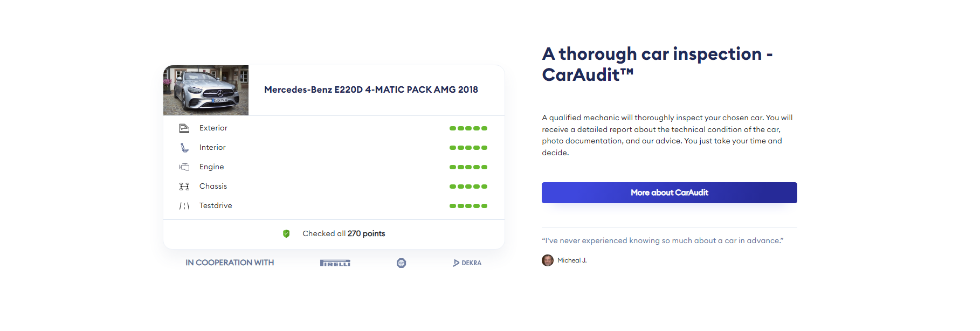Click the Interior rating green dots

[x=468, y=148]
